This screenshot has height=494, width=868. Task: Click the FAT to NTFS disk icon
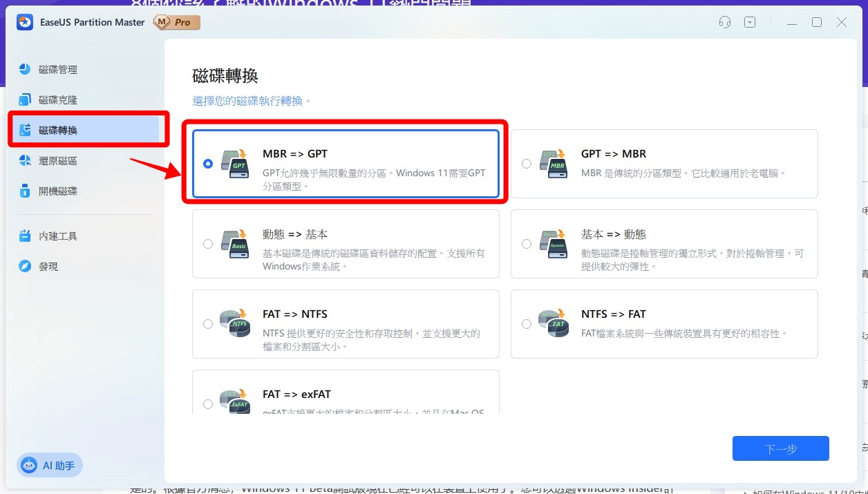234,324
